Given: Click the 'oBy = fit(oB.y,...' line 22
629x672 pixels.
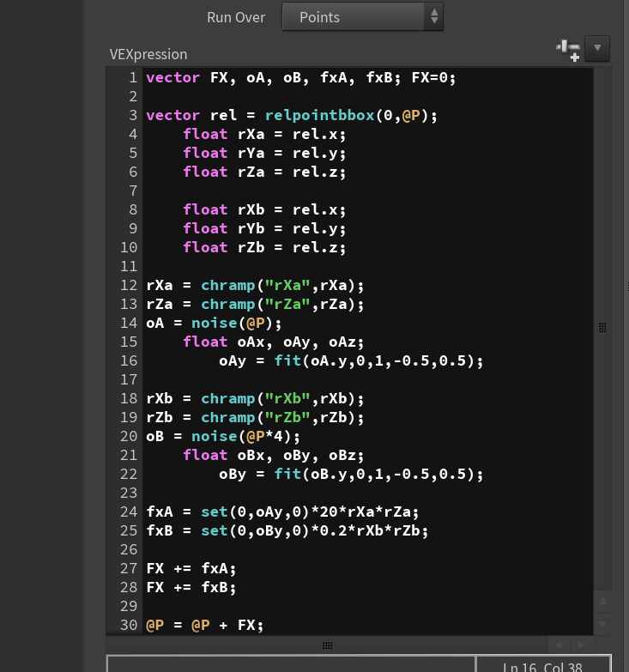Looking at the screenshot, I should coord(351,474).
